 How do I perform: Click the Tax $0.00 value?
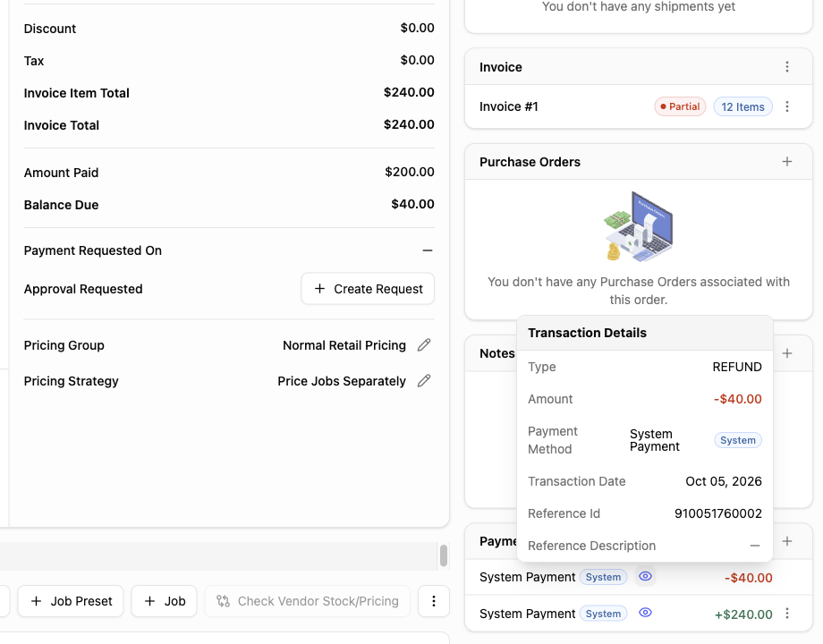tap(417, 60)
